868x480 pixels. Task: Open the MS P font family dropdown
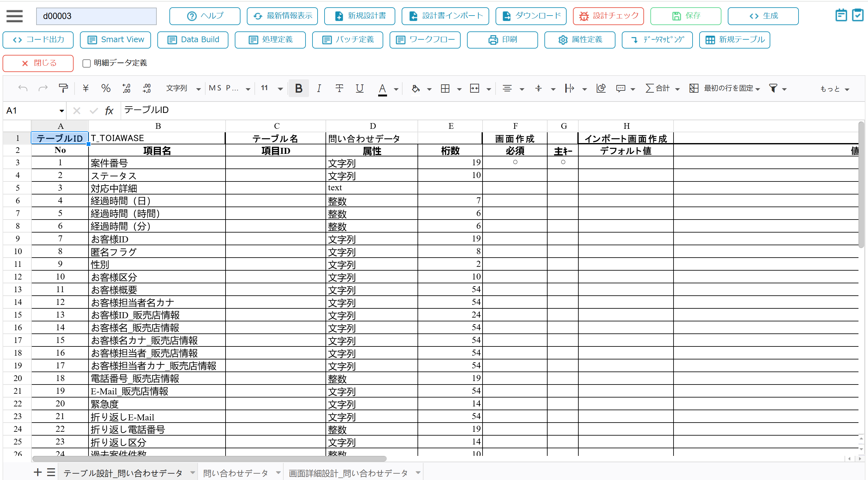[229, 88]
